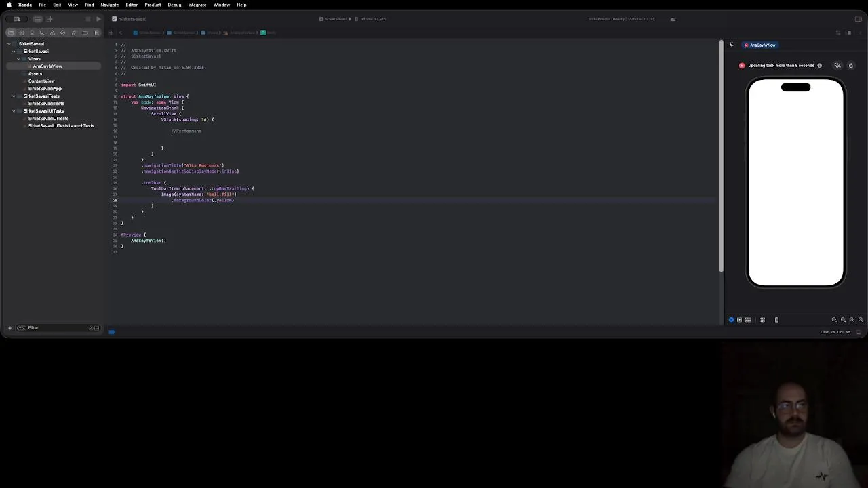This screenshot has width=868, height=488.
Task: Open the Debug menu
Action: 174,5
